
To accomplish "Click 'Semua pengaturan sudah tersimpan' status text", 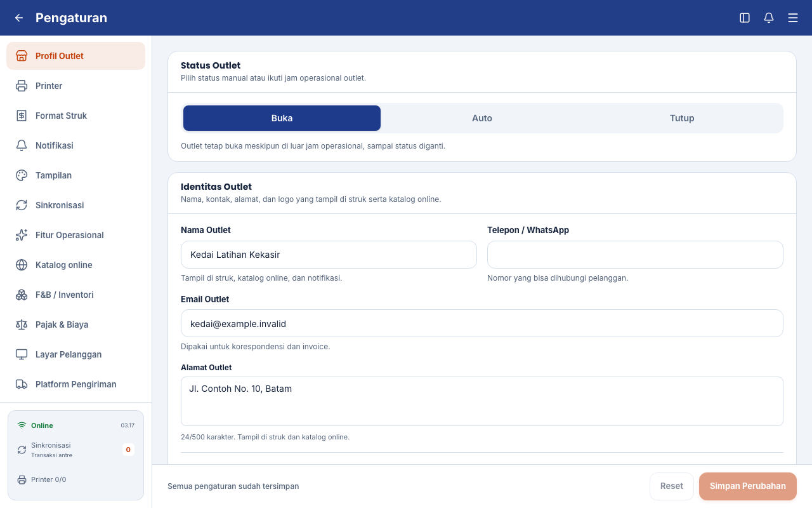I will (x=233, y=486).
